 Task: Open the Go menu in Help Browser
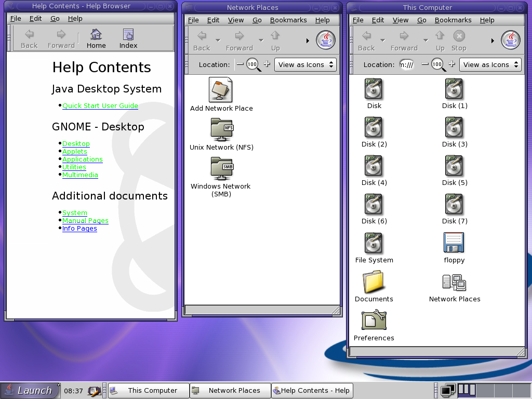55,19
